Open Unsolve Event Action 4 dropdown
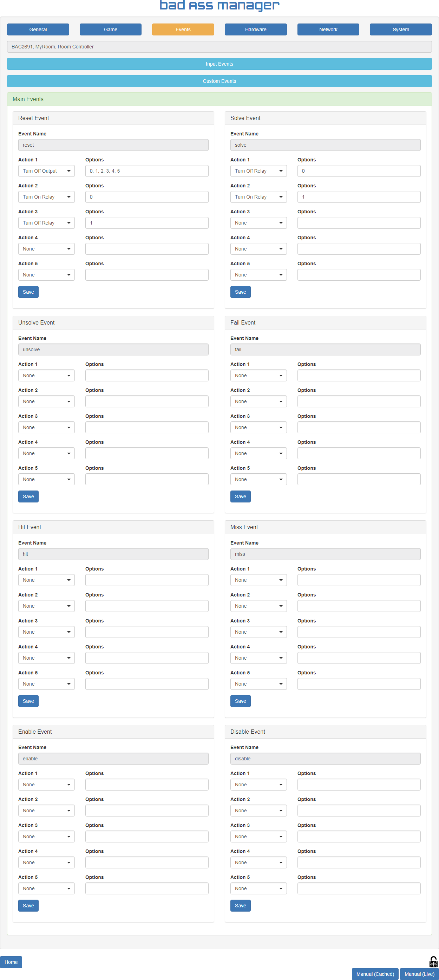Screen dimensions: 439x980 tap(46, 453)
